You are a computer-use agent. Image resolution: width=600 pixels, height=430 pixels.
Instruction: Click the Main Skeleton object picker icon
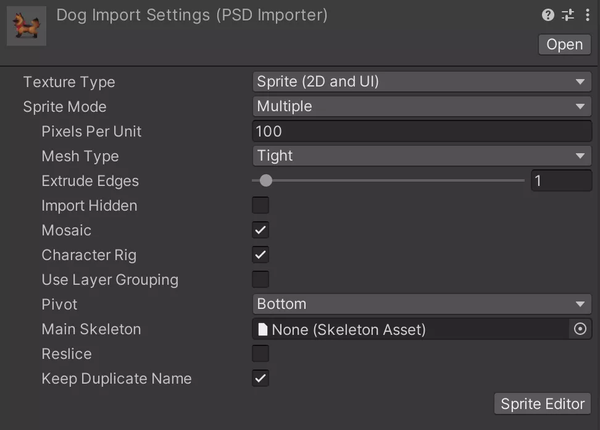pos(580,329)
